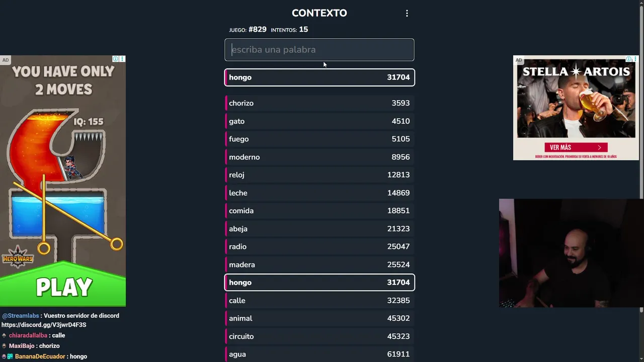Image resolution: width=644 pixels, height=362 pixels.
Task: Click the @Streamlabs username in chat
Action: pyautogui.click(x=20, y=316)
